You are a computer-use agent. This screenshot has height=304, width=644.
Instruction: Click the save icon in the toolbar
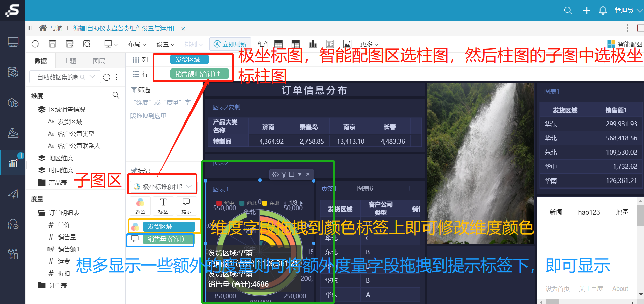click(x=52, y=44)
